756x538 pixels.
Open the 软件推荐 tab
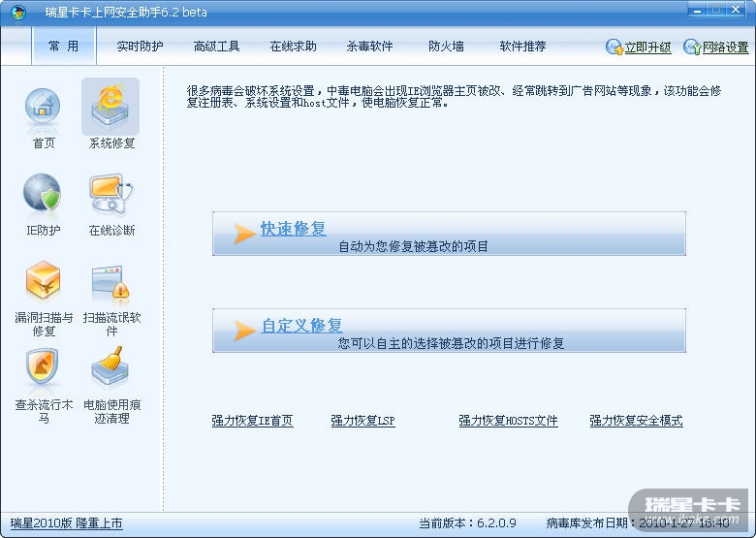pyautogui.click(x=522, y=47)
